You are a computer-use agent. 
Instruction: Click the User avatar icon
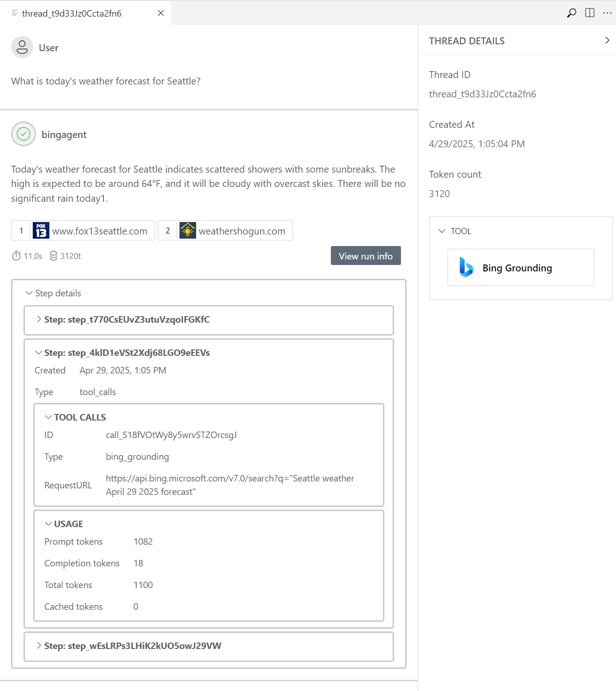[x=22, y=47]
